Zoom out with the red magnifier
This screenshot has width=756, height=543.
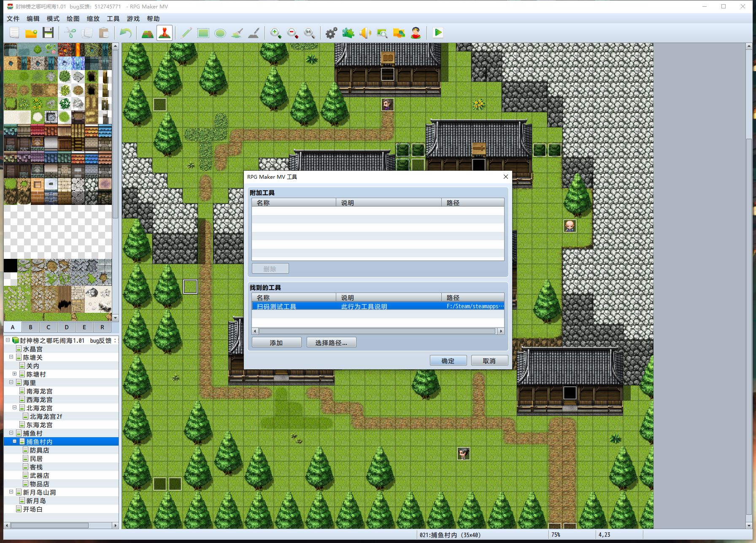[x=293, y=33]
